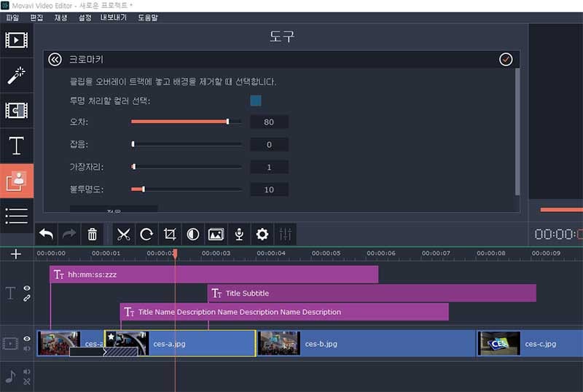Open the media import panel icon

tap(16, 40)
